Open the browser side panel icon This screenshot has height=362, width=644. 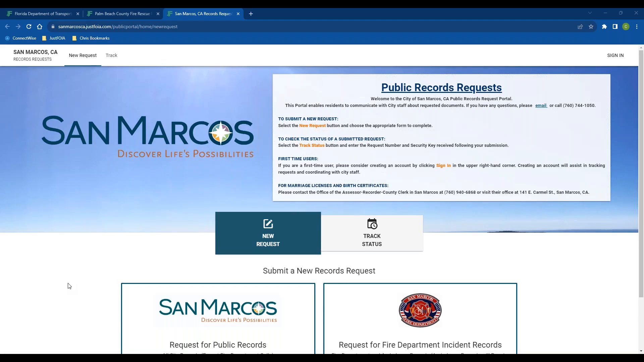615,26
